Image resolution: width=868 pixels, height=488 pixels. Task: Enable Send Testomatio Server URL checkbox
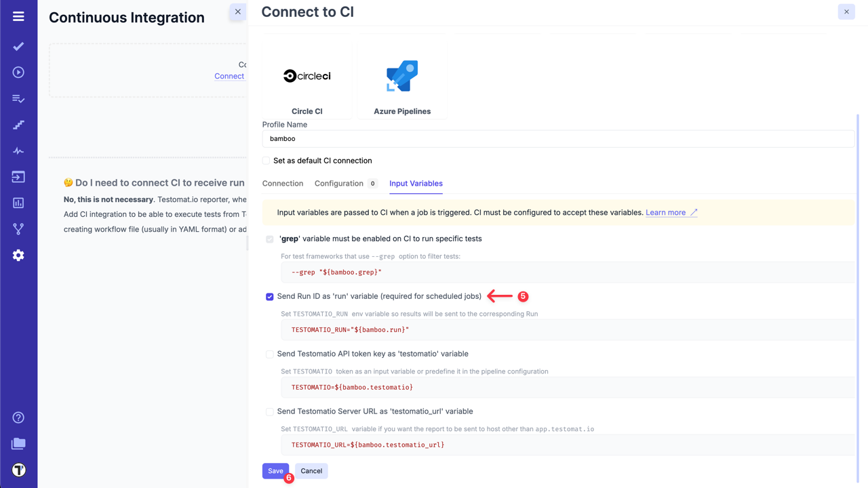(x=270, y=412)
